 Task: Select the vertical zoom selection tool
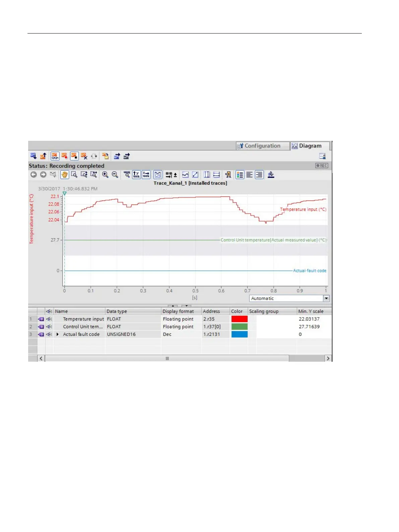pos(84,175)
